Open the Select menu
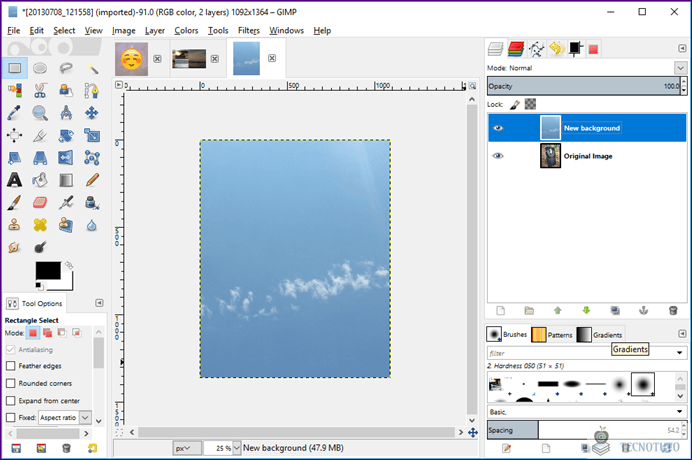 pos(64,30)
